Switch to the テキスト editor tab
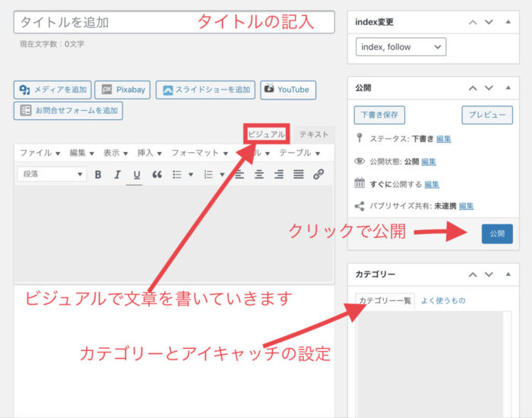This screenshot has height=418, width=532. click(x=314, y=135)
